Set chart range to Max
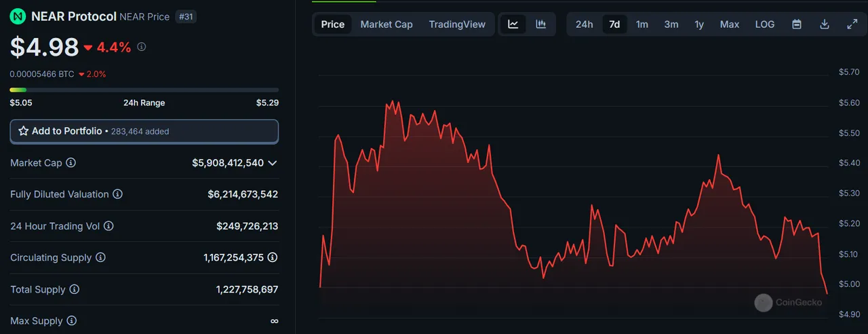This screenshot has width=868, height=334. click(730, 24)
